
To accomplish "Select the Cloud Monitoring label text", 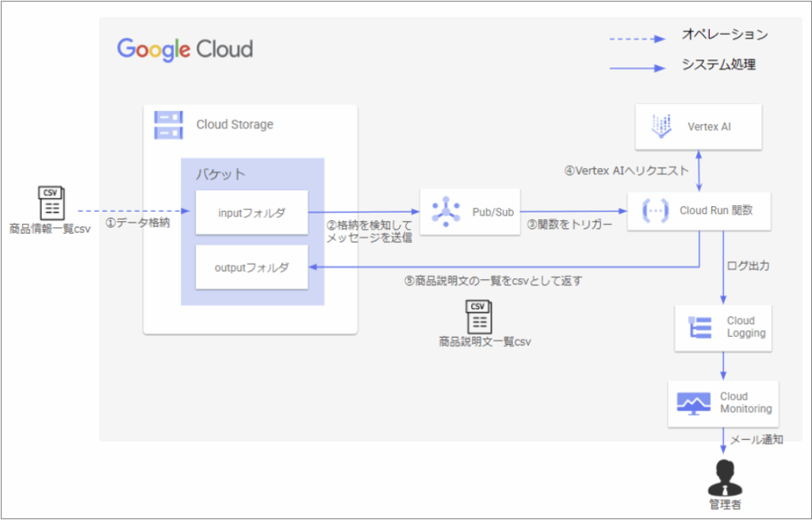I will pos(745,403).
